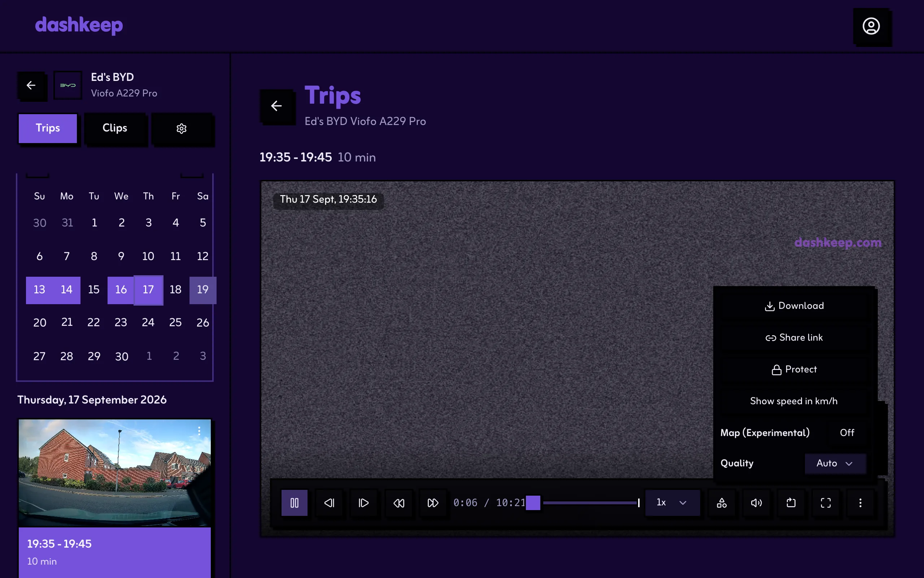Select September 13 in the calendar

pyautogui.click(x=39, y=290)
